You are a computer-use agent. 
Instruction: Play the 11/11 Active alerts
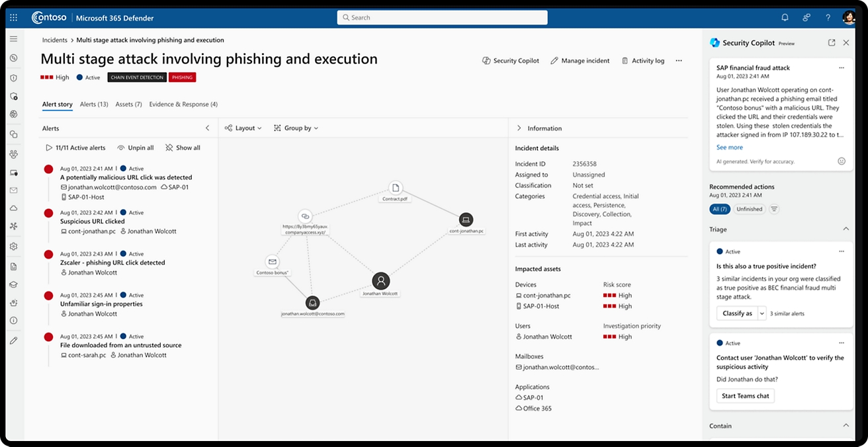pos(75,148)
